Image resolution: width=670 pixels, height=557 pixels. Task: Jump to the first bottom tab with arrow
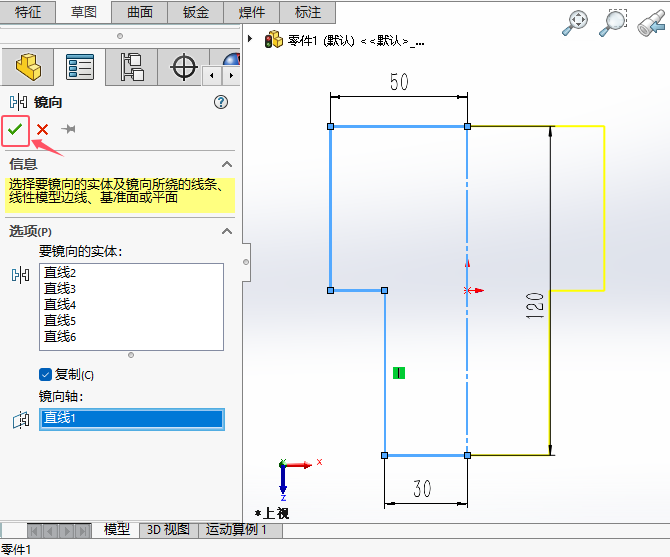(x=35, y=531)
